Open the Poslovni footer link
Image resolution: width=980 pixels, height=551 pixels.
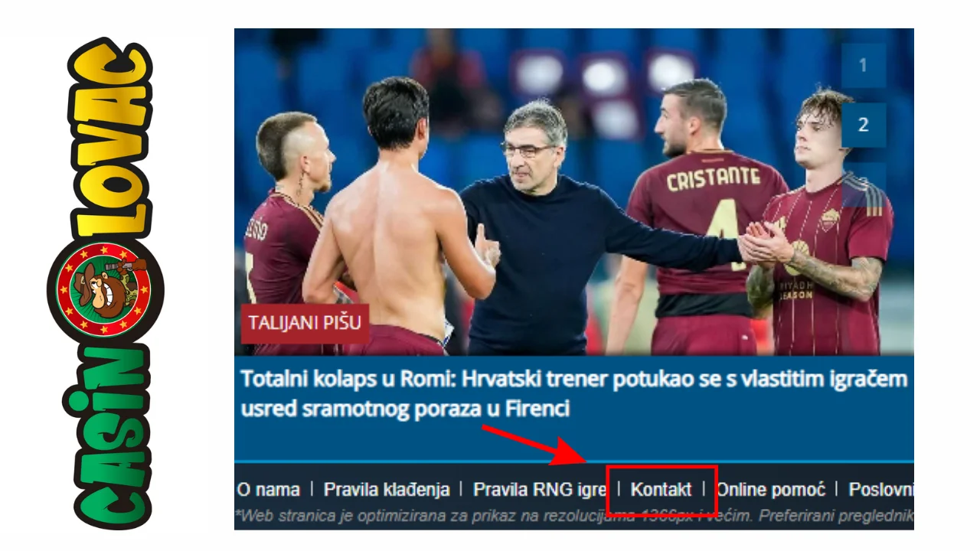pyautogui.click(x=881, y=490)
